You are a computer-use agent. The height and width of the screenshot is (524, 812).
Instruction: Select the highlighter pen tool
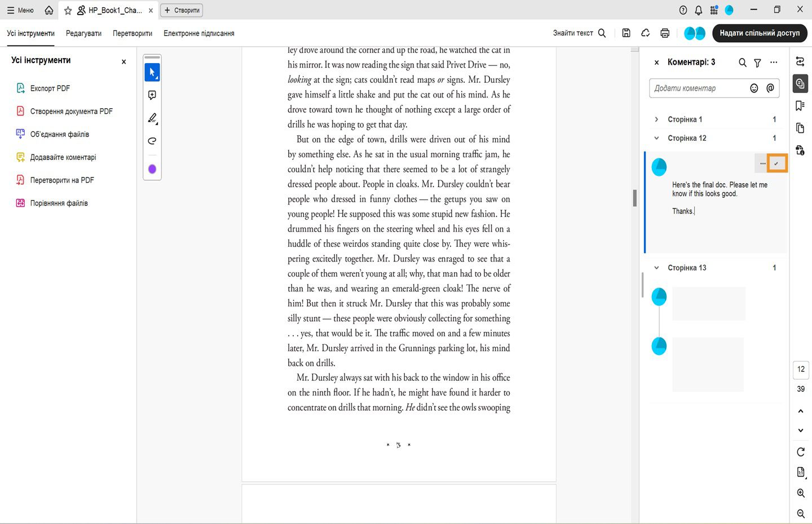coord(152,118)
